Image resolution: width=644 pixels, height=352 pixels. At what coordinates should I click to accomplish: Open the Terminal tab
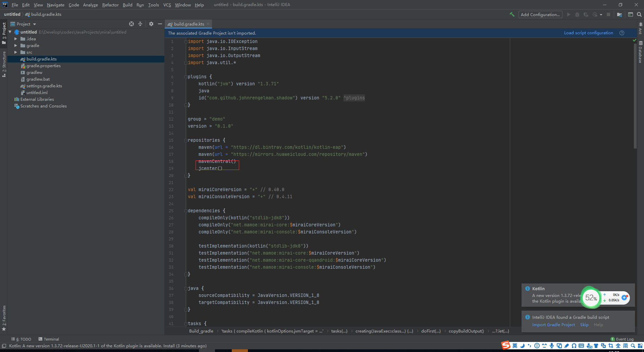49,339
